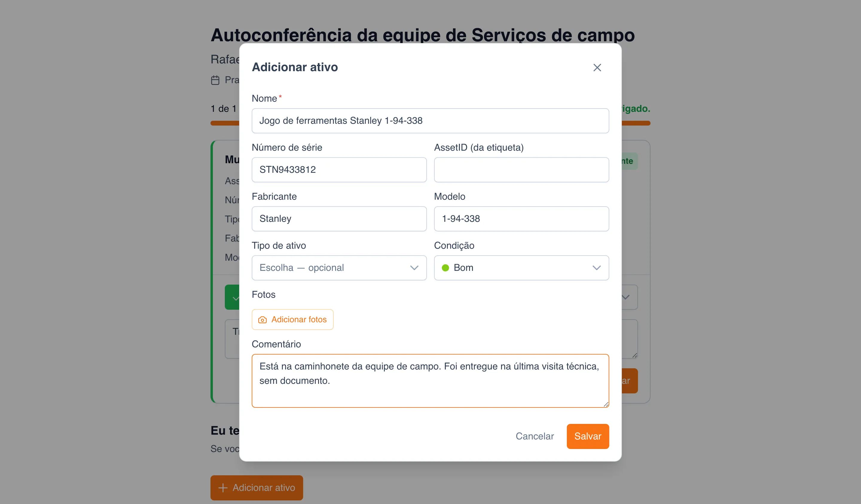The image size is (861, 504).
Task: Click the Condição label
Action: click(x=454, y=246)
